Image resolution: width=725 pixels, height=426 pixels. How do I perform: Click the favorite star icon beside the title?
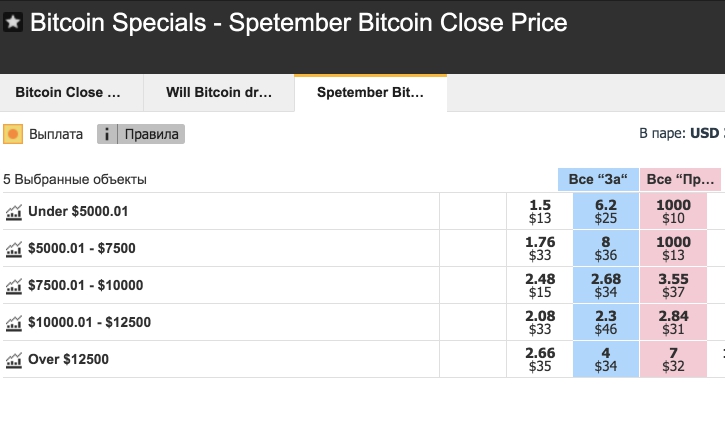click(13, 22)
